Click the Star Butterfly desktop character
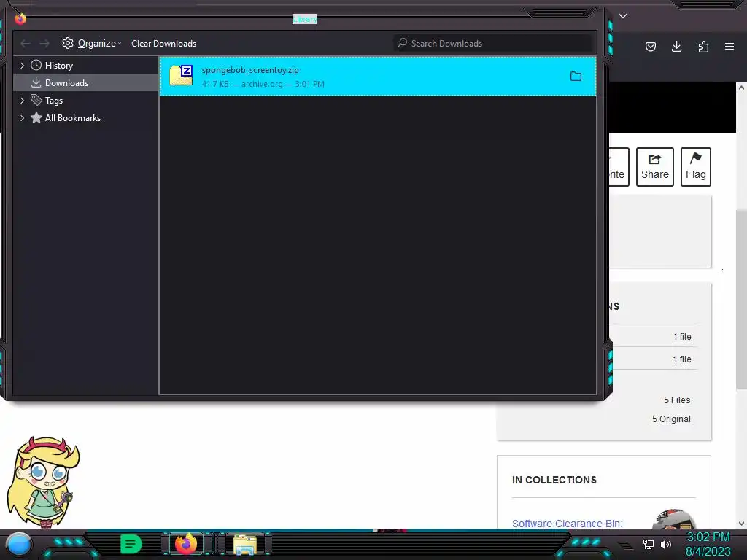This screenshot has width=747, height=560. (42, 481)
